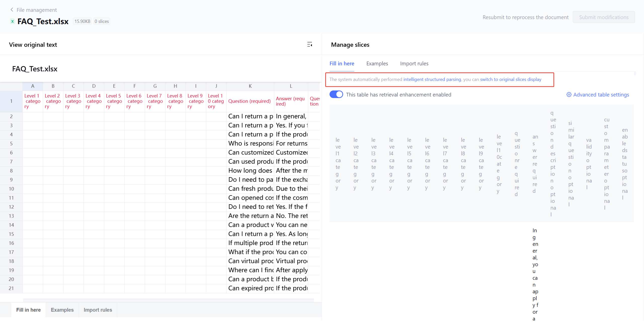
Task: Click the back arrow beside File management
Action: pos(12,10)
